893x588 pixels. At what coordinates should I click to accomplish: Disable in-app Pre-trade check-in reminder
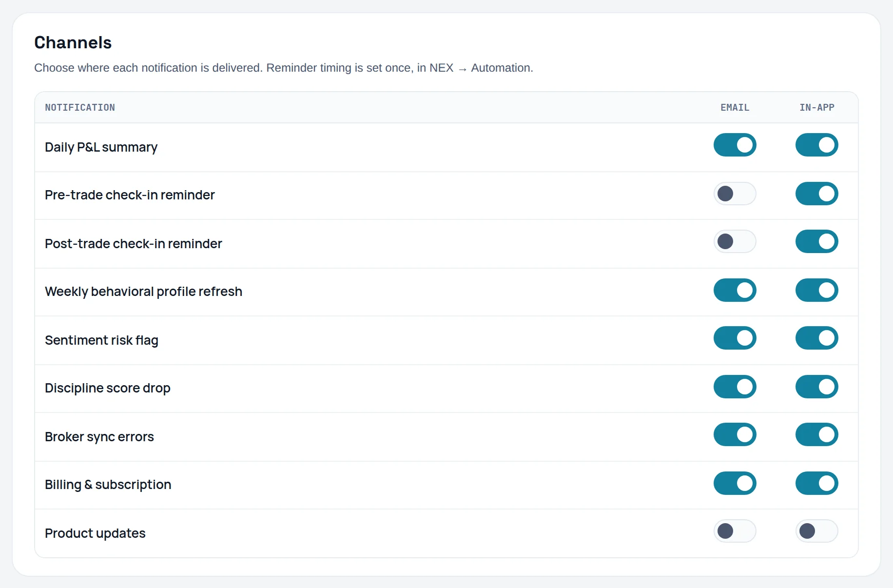tap(816, 194)
